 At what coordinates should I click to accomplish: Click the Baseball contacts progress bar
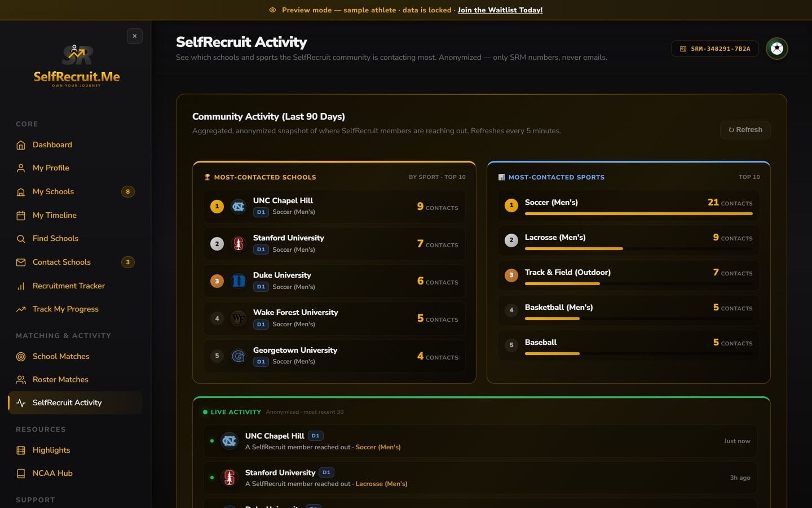coord(638,354)
